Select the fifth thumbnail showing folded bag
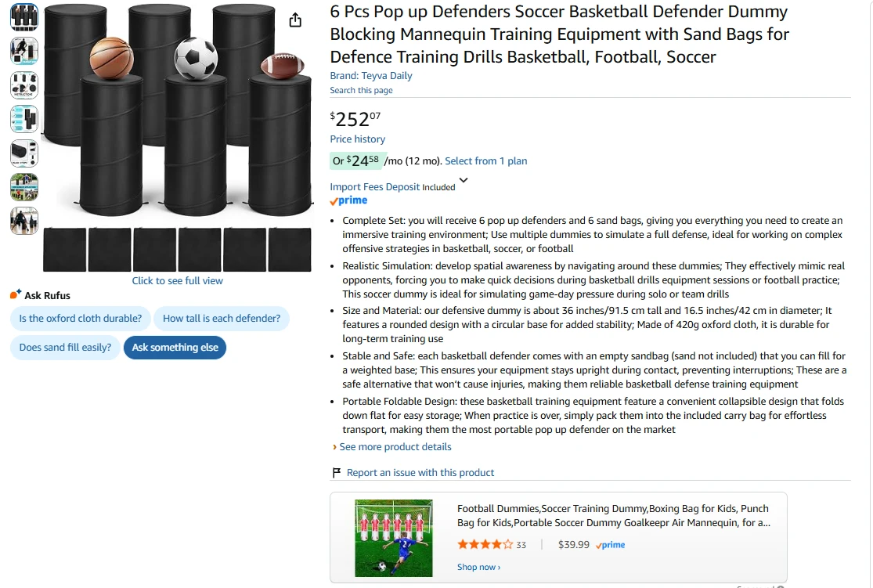Screen dimensions: 873x588 pyautogui.click(x=24, y=153)
